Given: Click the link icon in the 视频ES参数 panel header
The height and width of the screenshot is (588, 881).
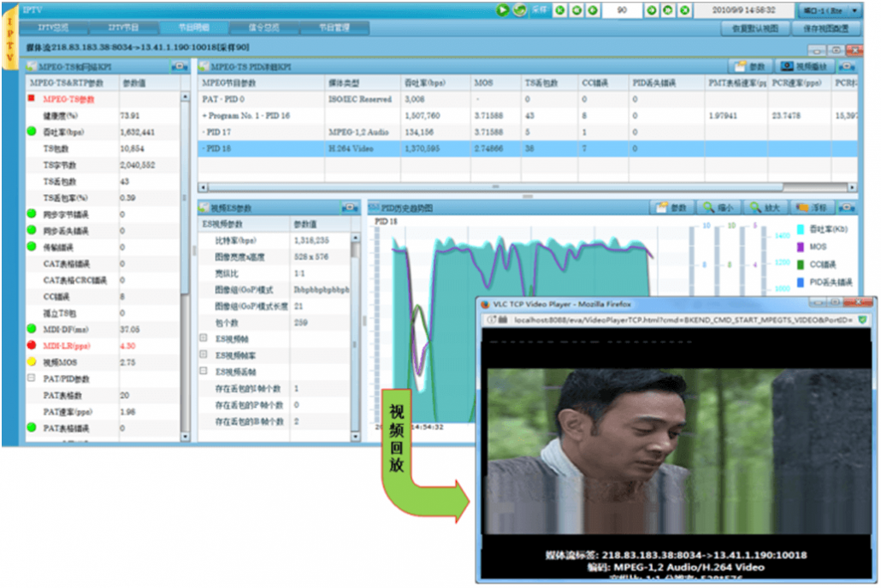Looking at the screenshot, I should click(x=350, y=208).
